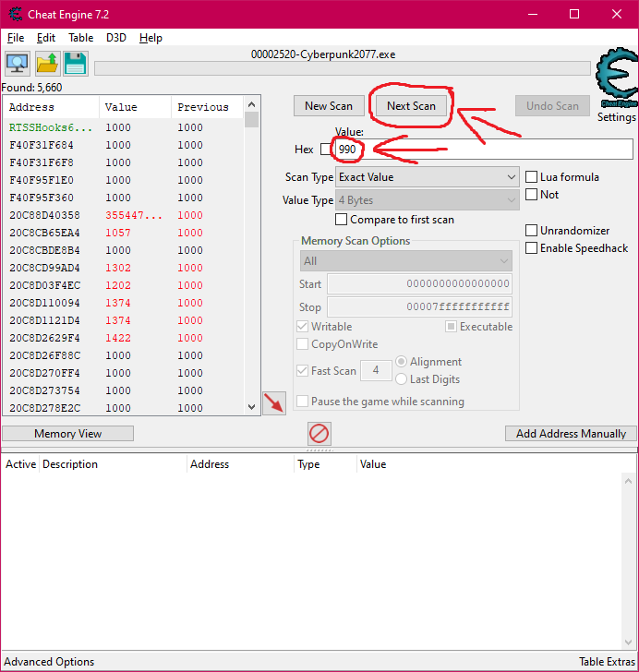Click the open folder load table icon
Screen dimensions: 639x672
click(x=47, y=64)
